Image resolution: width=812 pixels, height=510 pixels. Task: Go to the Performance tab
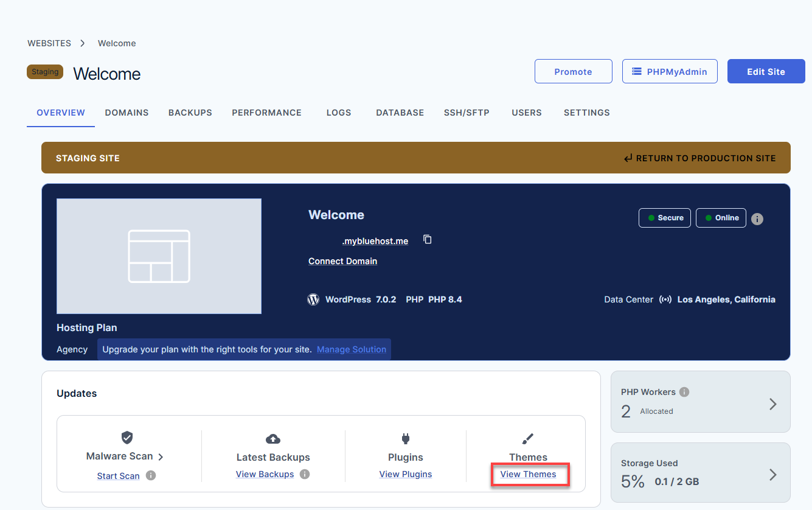pos(266,113)
